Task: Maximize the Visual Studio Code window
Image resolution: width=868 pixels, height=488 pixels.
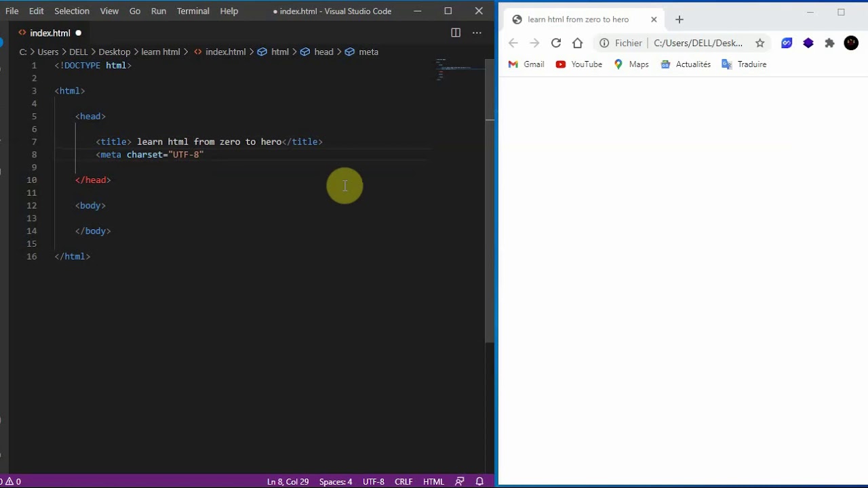Action: [x=448, y=11]
